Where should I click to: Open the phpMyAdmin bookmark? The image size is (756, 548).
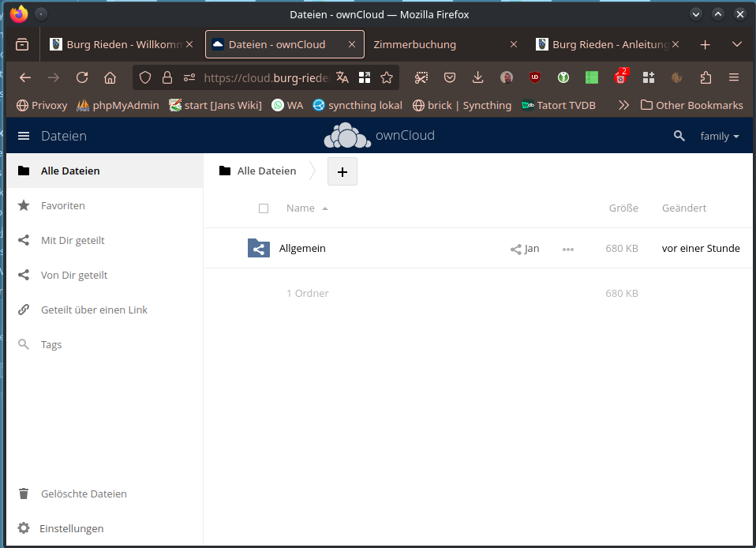pos(118,105)
